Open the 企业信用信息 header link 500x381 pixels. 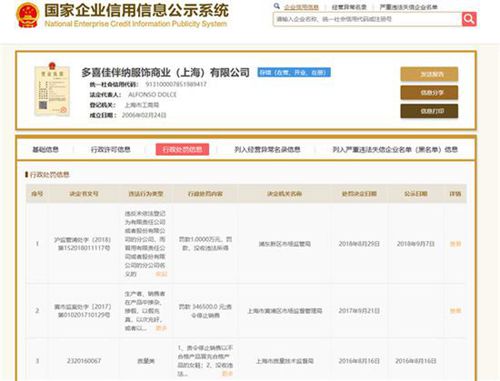pos(301,7)
